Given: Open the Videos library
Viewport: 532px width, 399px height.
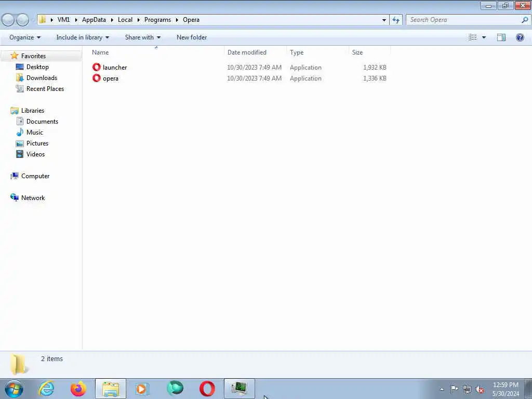Looking at the screenshot, I should [x=35, y=154].
